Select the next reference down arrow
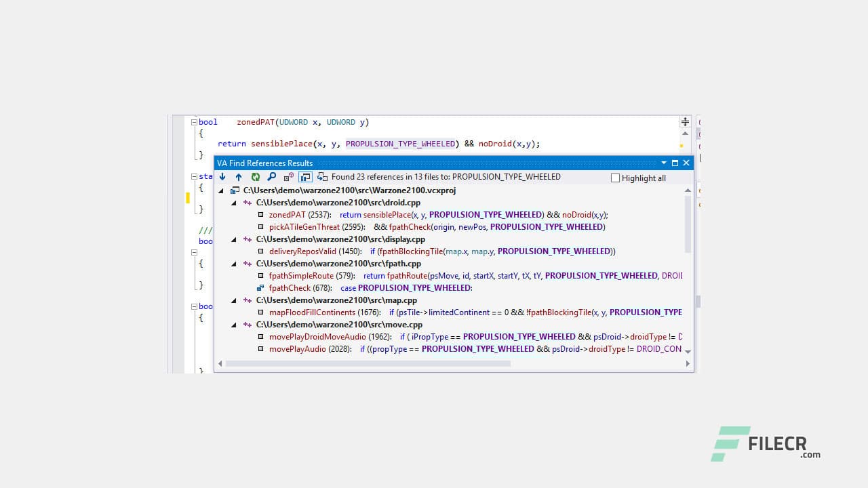 222,177
